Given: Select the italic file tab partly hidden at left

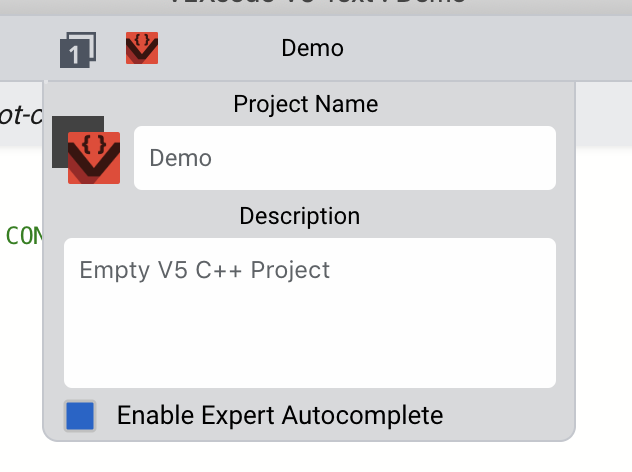Looking at the screenshot, I should [x=21, y=116].
